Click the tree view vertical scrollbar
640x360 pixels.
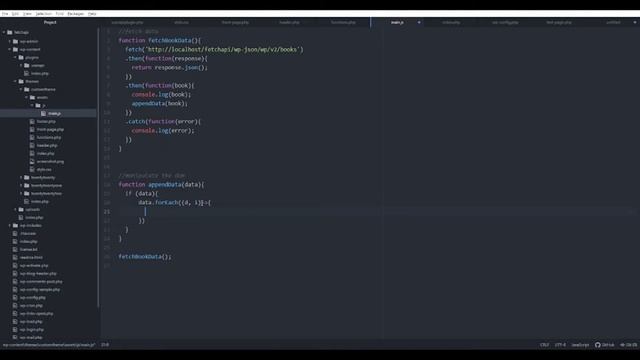[98, 167]
